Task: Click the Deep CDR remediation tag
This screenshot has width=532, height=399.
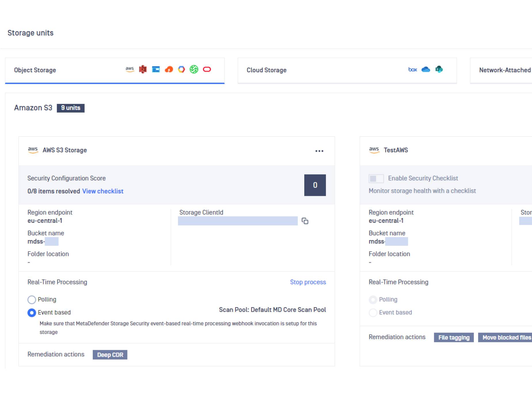Action: point(110,355)
